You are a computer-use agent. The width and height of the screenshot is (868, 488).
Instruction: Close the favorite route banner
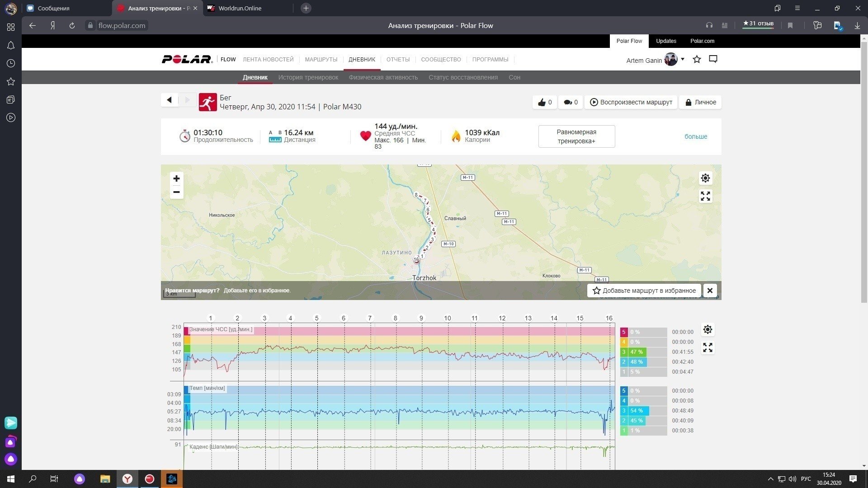(710, 291)
